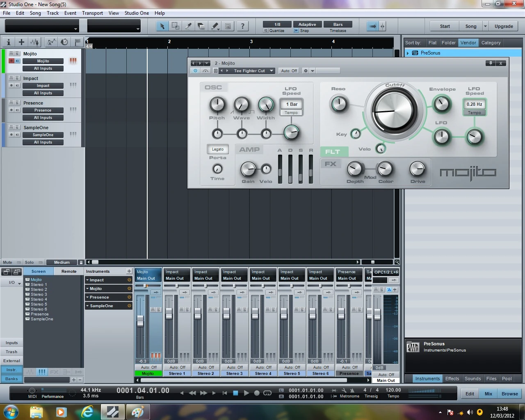This screenshot has height=420, width=525.
Task: Click the tempo value 120.00
Action: (393, 390)
